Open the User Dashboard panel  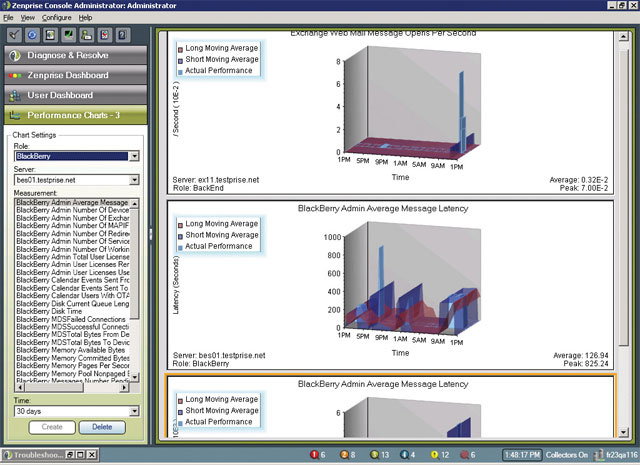pos(76,96)
